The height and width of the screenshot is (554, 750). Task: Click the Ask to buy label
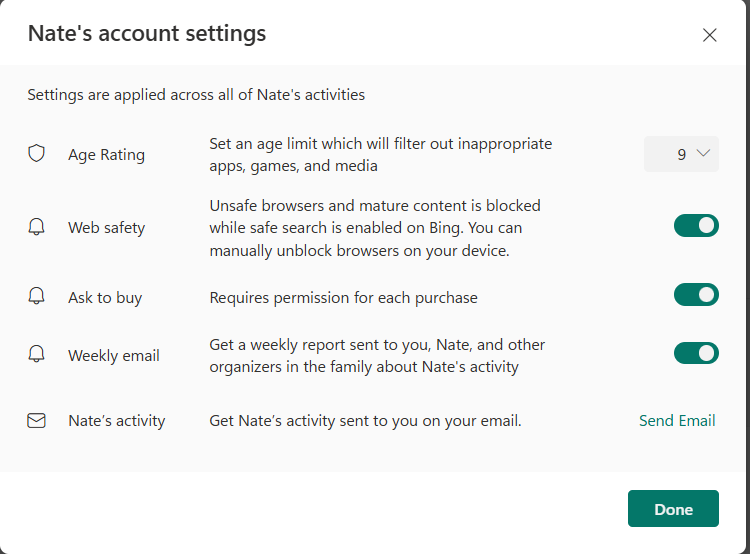[105, 298]
